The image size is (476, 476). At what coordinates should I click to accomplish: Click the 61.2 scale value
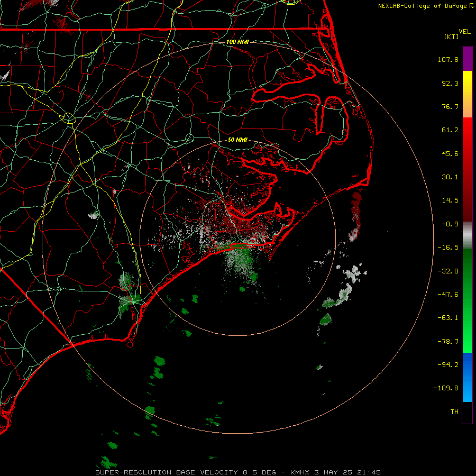tap(450, 130)
